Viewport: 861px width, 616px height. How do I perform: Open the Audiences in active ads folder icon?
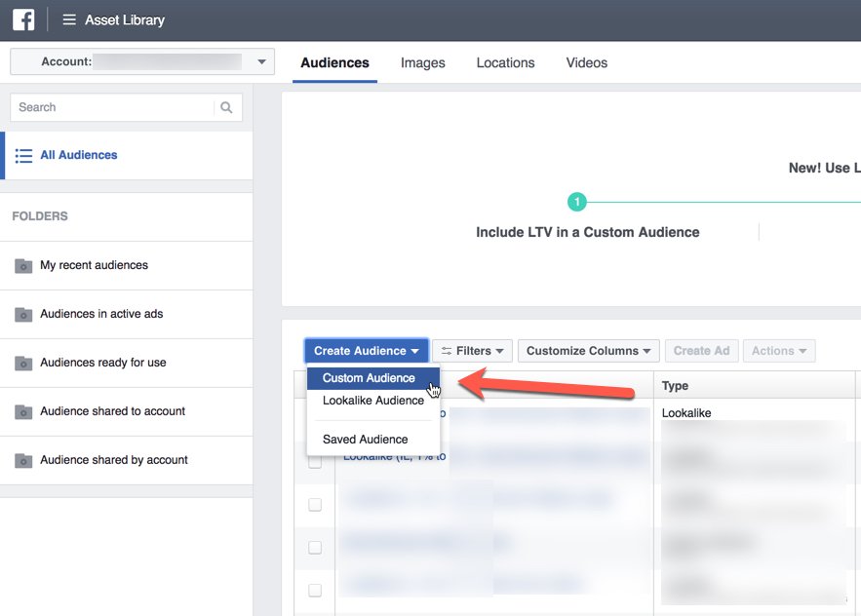(23, 315)
